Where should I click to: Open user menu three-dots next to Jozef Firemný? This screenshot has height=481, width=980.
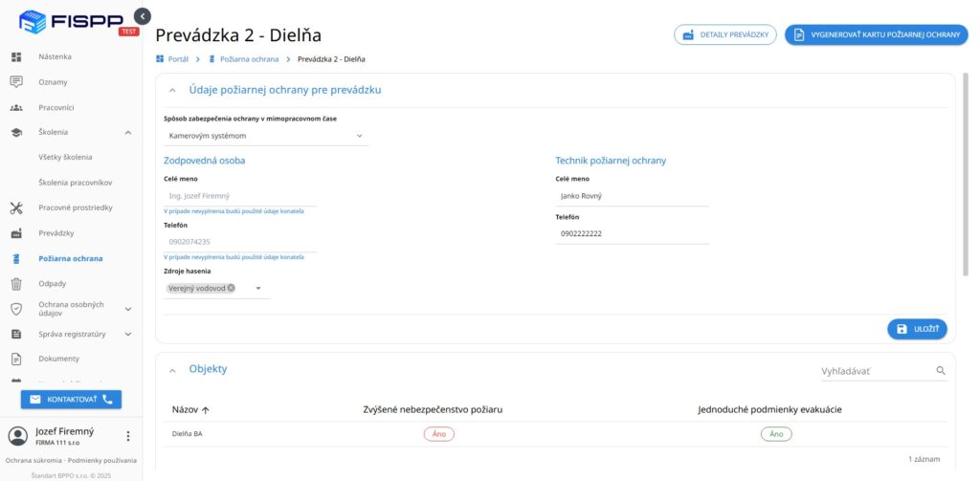point(128,436)
